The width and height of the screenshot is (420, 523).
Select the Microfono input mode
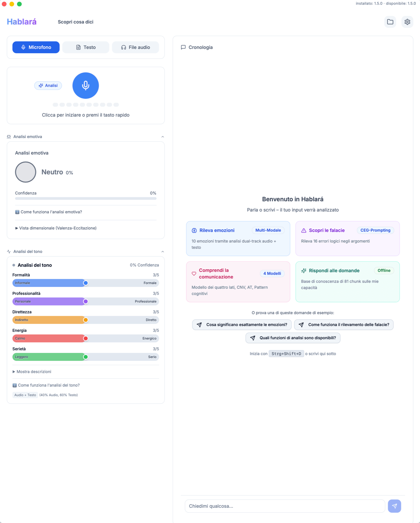pos(36,47)
